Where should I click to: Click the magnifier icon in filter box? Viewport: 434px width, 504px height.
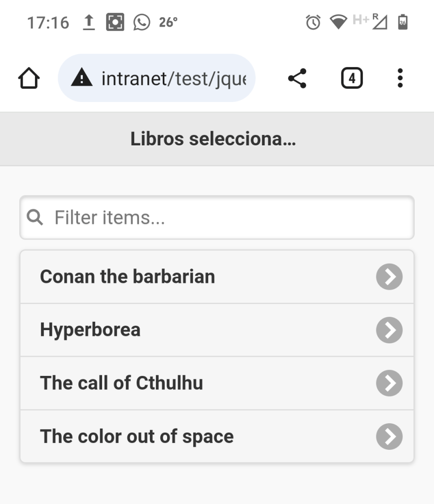coord(35,217)
